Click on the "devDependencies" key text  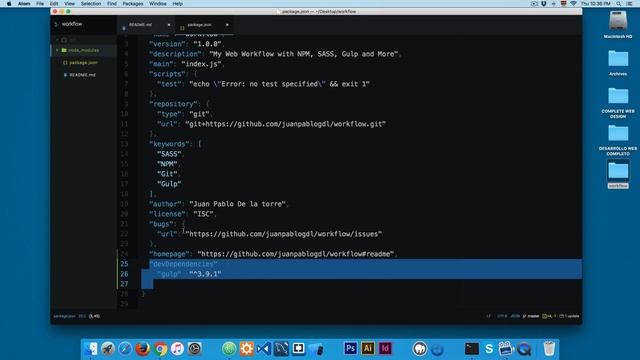pos(183,264)
